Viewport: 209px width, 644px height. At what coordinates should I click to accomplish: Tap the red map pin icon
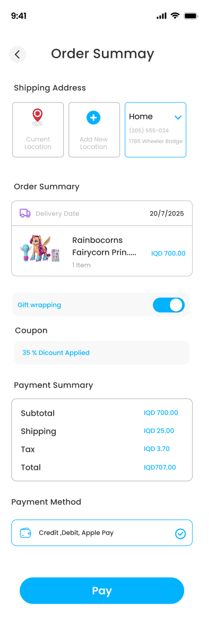(37, 117)
